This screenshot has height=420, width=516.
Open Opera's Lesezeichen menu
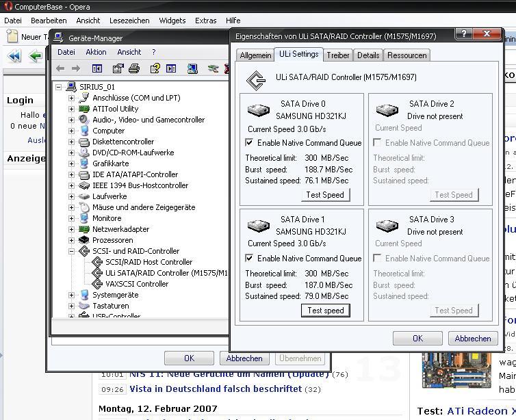tap(129, 21)
